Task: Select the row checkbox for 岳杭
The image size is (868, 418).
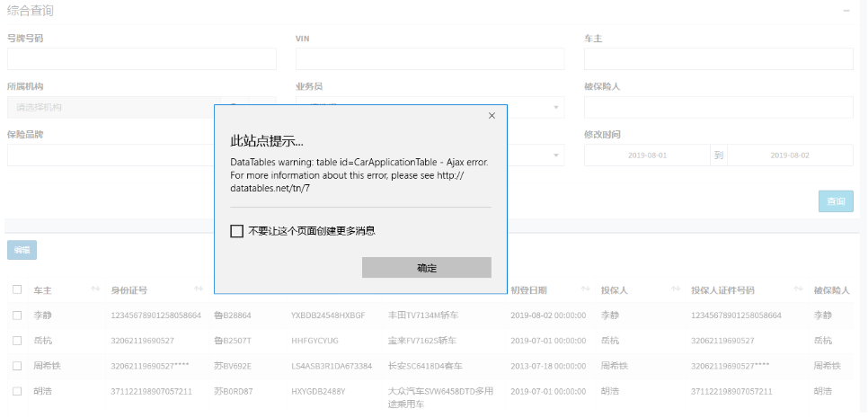Action: (17, 341)
